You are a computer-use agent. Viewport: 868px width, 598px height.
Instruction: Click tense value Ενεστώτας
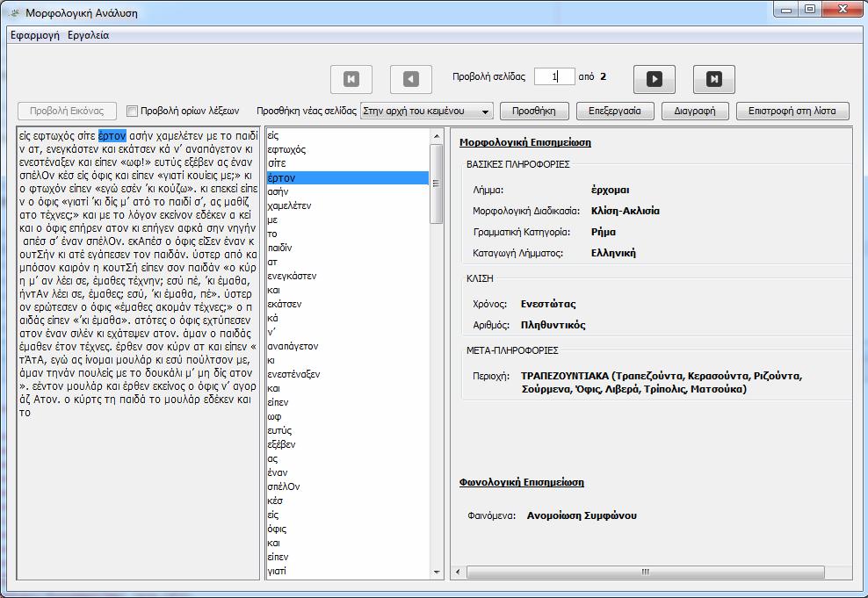tap(548, 304)
